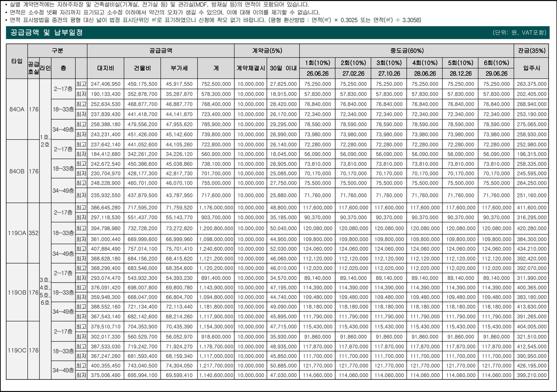The height and width of the screenshot is (392, 557).
Task: Click building cost 683,546,000
Action: [x=142, y=269]
